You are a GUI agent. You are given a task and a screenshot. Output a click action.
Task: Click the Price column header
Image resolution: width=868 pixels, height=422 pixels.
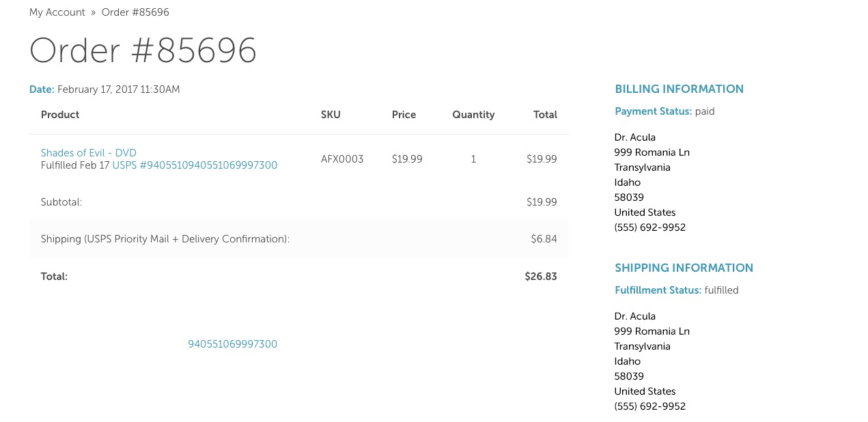pyautogui.click(x=404, y=115)
